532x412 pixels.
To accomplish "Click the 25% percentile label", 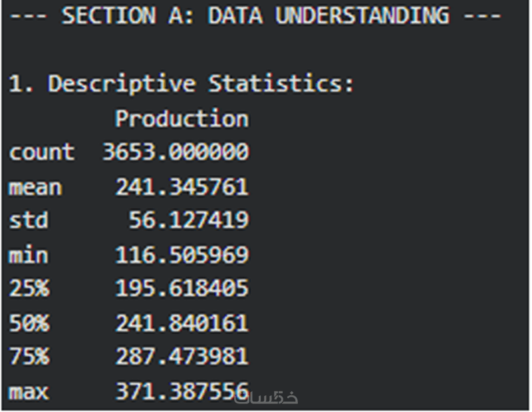I will coord(28,289).
